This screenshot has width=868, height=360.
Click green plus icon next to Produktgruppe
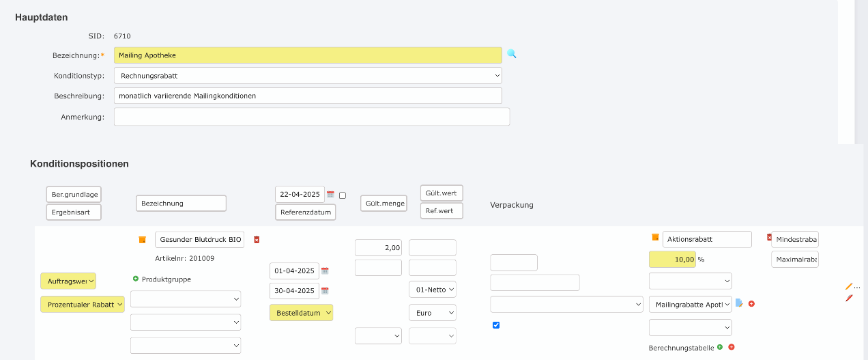[x=136, y=279]
